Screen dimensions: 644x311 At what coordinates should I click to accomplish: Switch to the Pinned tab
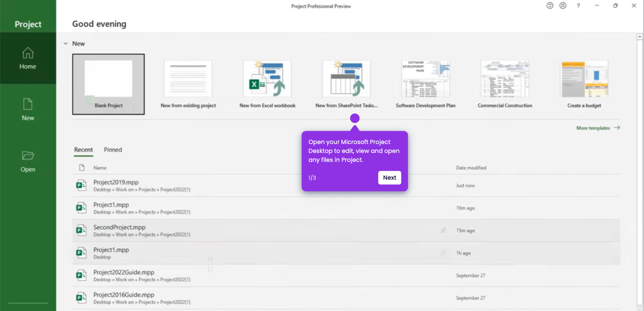click(x=113, y=150)
